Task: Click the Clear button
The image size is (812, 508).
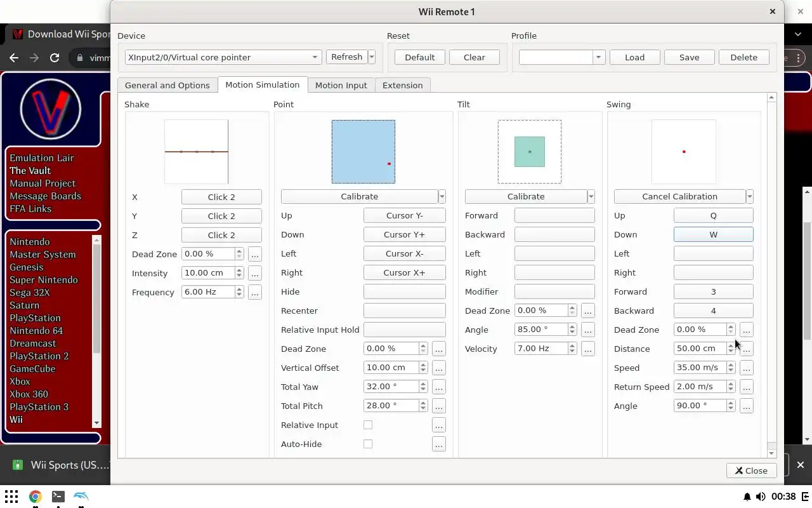Action: coord(475,57)
